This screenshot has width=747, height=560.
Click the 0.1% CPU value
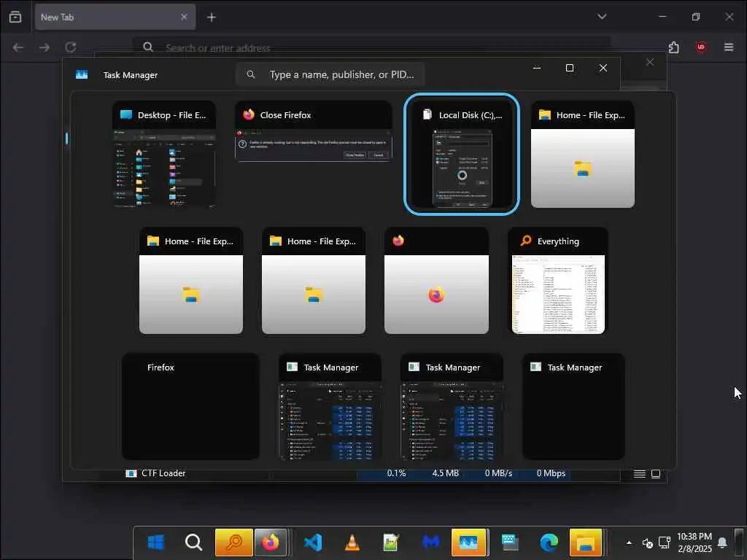396,473
